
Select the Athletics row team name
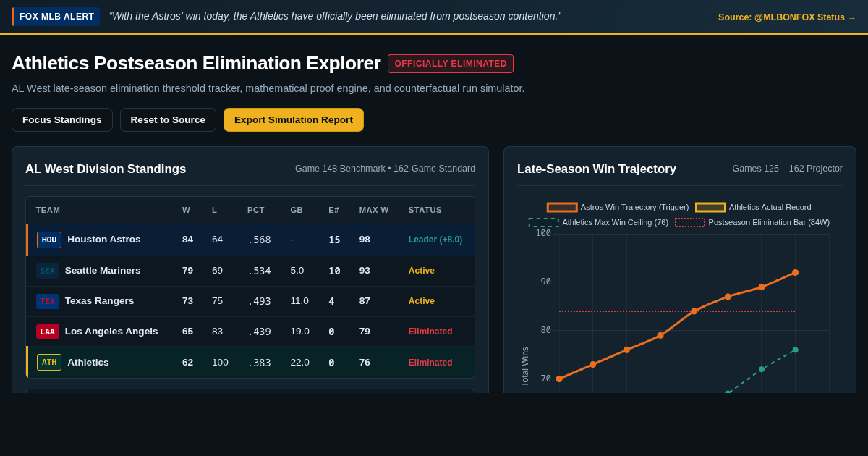88,363
